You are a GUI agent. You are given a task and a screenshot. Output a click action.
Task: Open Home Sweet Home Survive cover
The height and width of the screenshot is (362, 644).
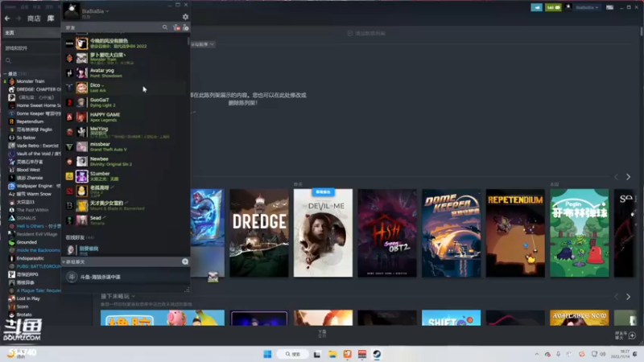click(x=387, y=232)
